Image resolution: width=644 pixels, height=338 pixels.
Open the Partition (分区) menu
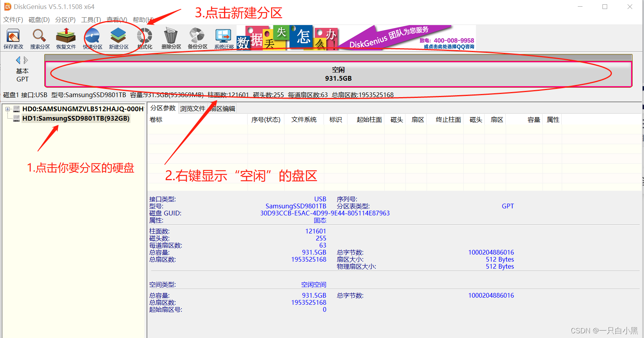coord(65,20)
